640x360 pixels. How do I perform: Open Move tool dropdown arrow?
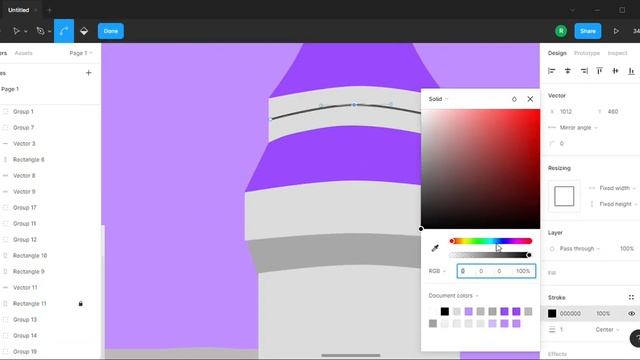pyautogui.click(x=26, y=31)
